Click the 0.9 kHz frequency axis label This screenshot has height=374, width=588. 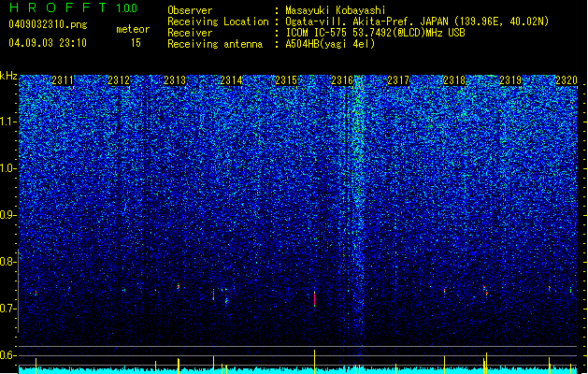click(x=8, y=215)
